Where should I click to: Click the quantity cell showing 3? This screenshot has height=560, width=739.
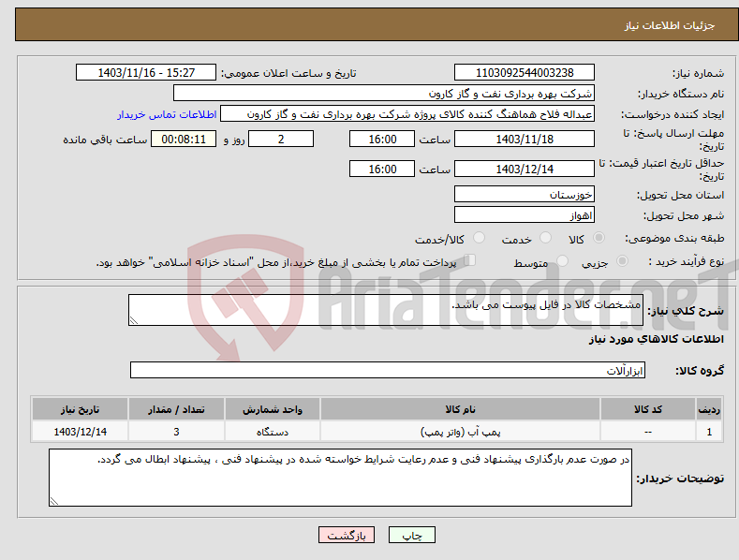click(x=176, y=432)
